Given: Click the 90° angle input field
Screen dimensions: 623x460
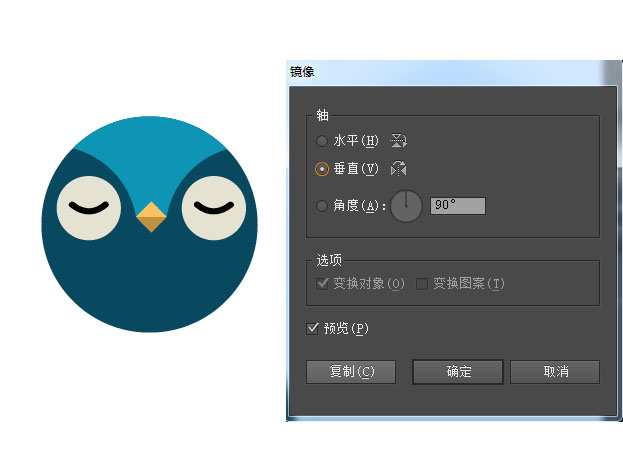Looking at the screenshot, I should [458, 206].
